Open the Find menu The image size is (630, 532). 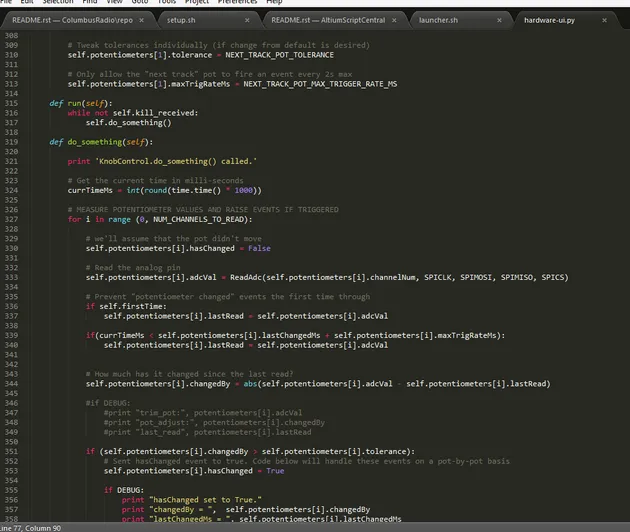(90, 3)
